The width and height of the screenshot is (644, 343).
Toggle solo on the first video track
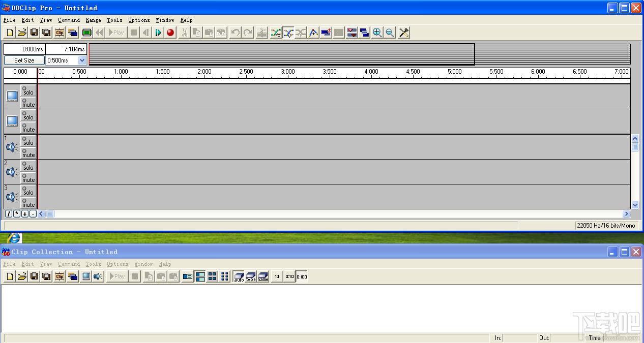[x=28, y=90]
